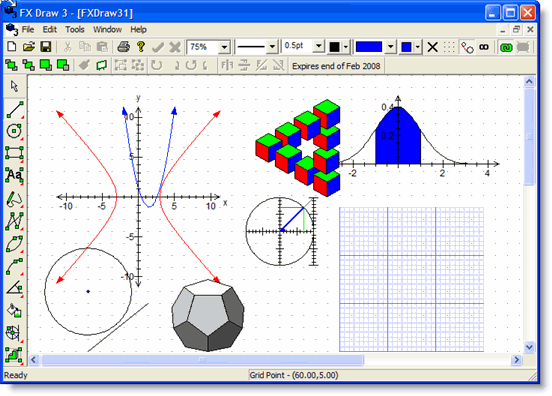The image size is (552, 396).
Task: Toggle the X no-fill button
Action: (433, 47)
